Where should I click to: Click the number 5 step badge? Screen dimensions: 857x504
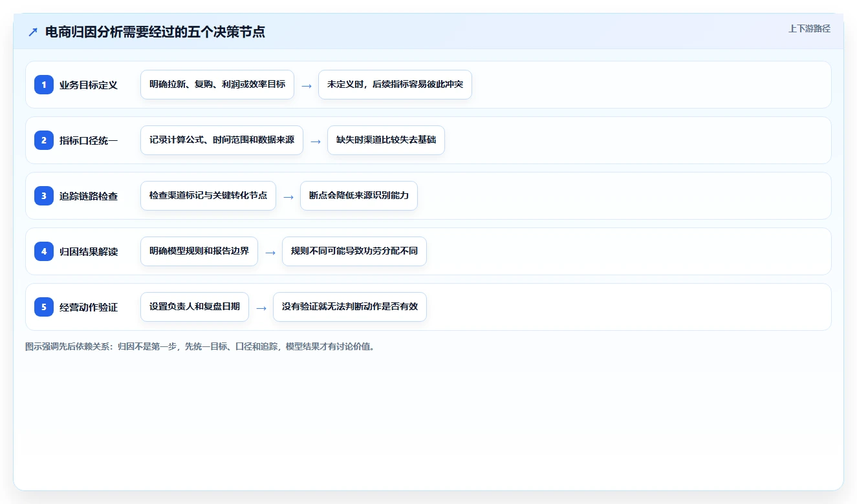(x=44, y=307)
